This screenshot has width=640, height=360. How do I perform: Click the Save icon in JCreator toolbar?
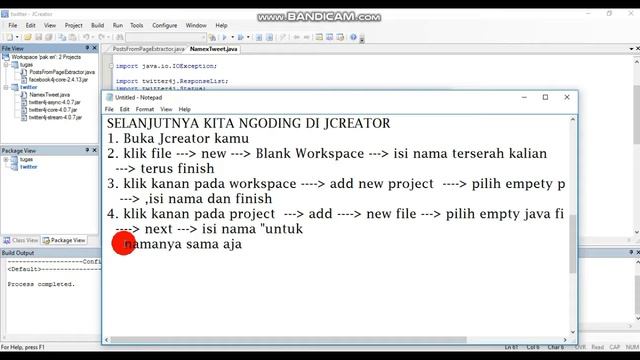pyautogui.click(x=38, y=37)
